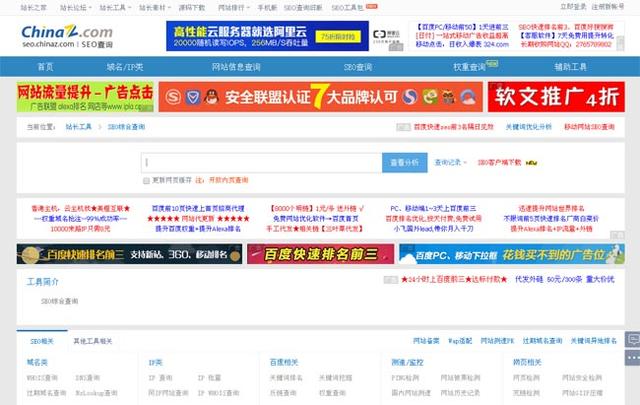Image resolution: width=640 pixels, height=405 pixels.
Task: Click the ChinaZ.com logo
Action: coord(67,36)
